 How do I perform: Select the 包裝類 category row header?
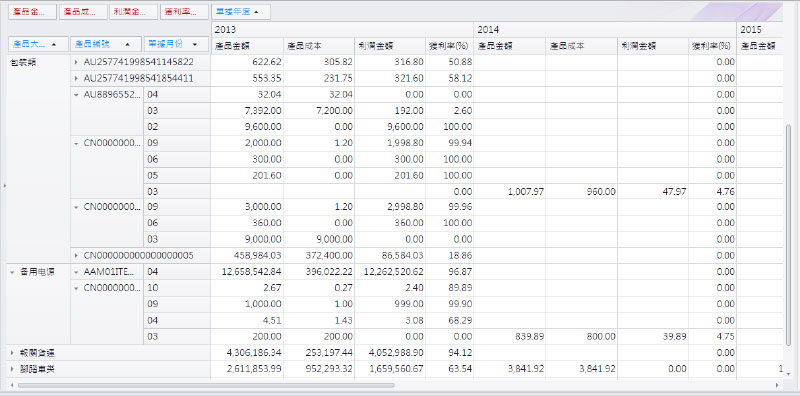tap(38, 159)
